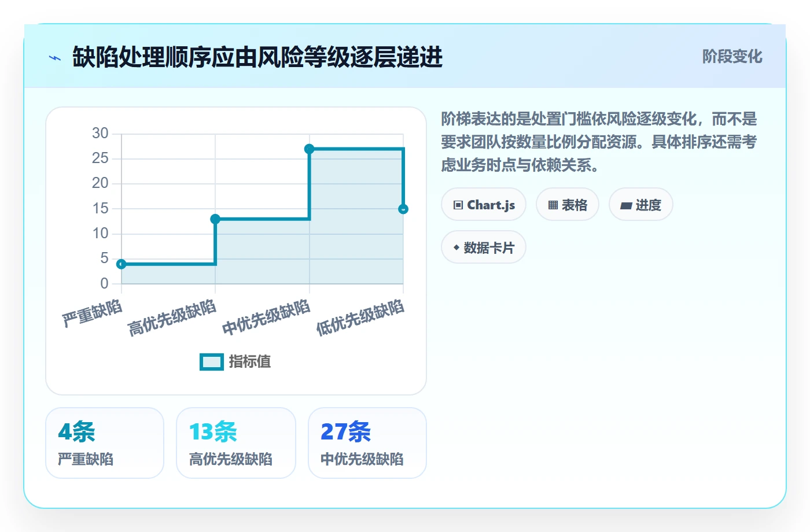Click the 中优先级缺陷 x-axis label
Viewport: 810px width, 532px height.
click(x=266, y=317)
